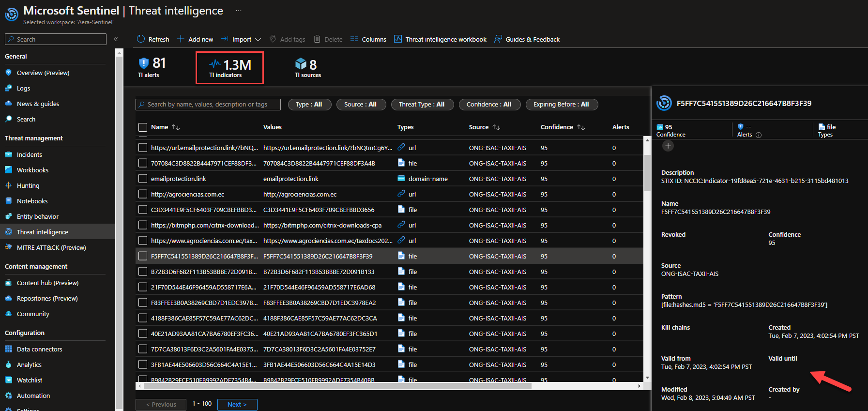Open Logs in sidebar
This screenshot has width=868, height=411.
pos(23,88)
